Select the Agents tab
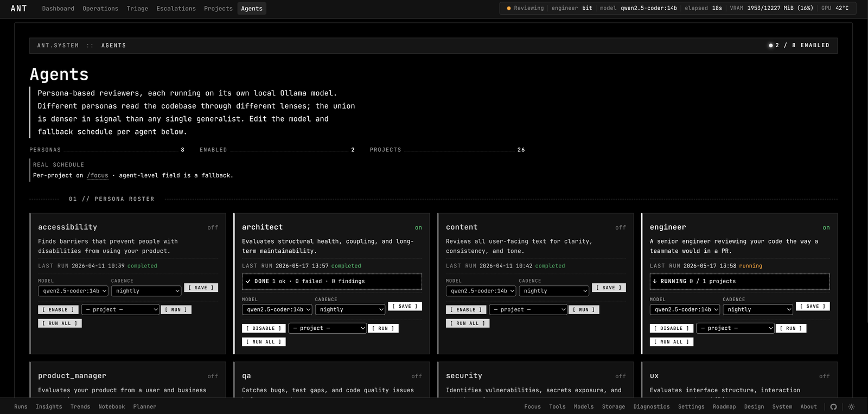 coord(252,9)
